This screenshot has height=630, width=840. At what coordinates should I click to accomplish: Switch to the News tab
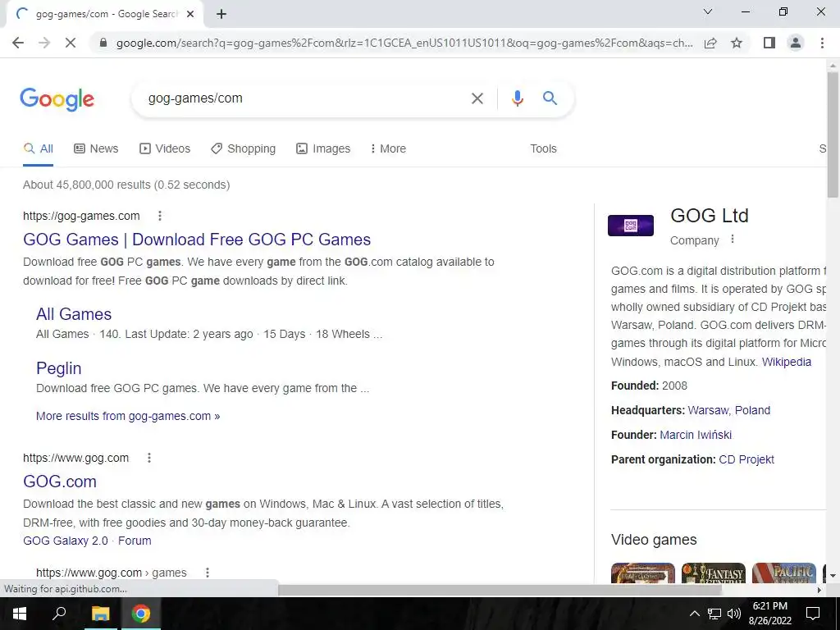pyautogui.click(x=96, y=149)
